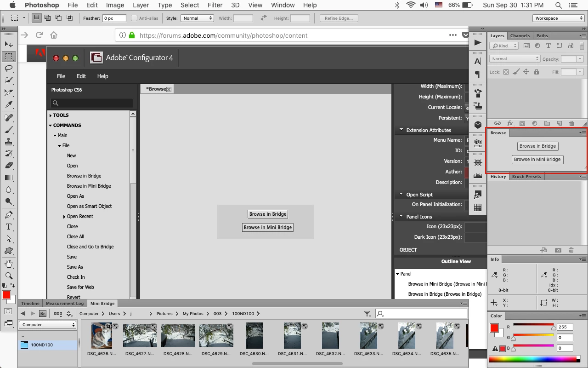Switch to the Timeline tab

tap(30, 304)
